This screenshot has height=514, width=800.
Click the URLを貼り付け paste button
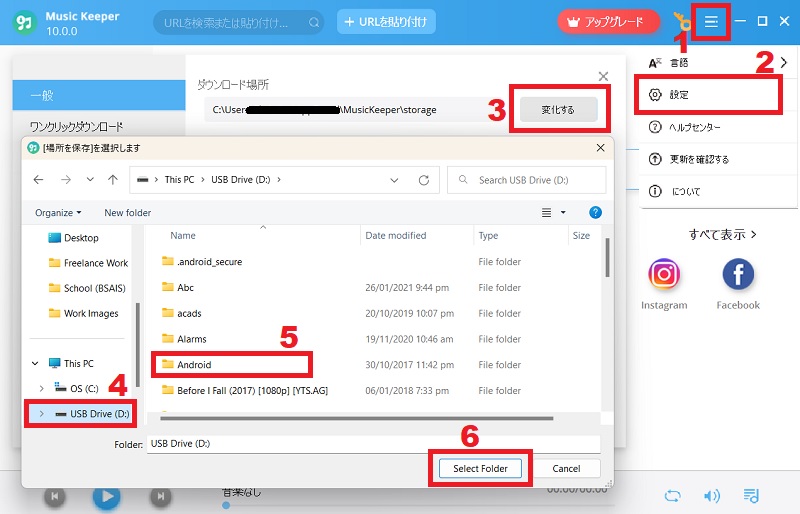(386, 21)
